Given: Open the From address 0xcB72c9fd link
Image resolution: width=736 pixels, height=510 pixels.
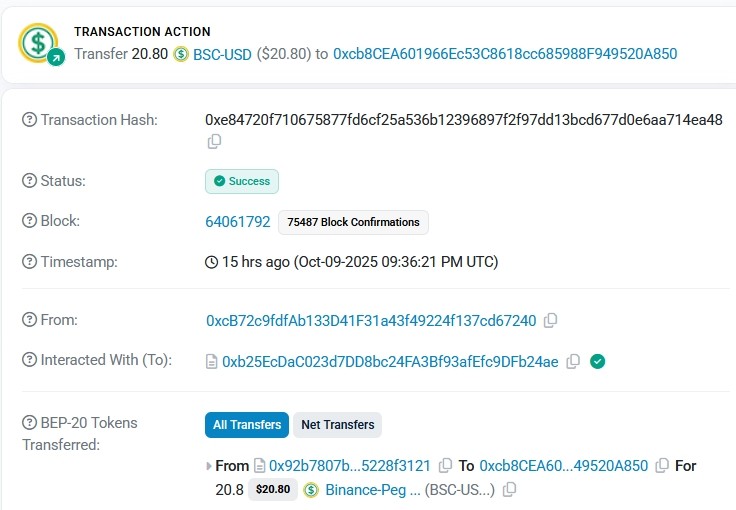Looking at the screenshot, I should point(371,321).
